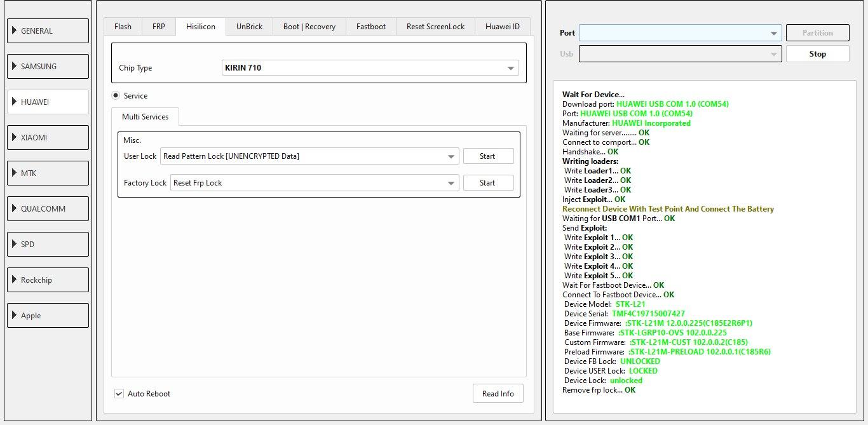868x425 pixels.
Task: Open the Port selection dropdown
Action: [x=680, y=33]
